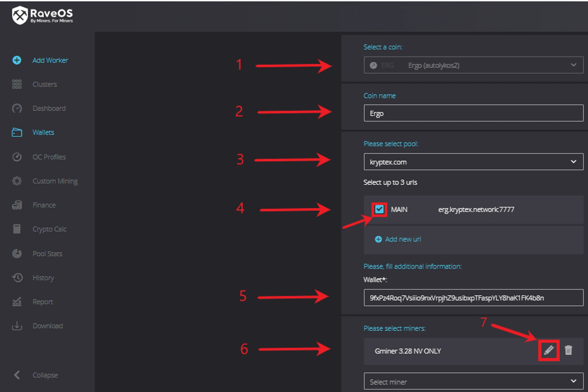Click the Download arrow icon in sidebar
The width and height of the screenshot is (588, 392).
[17, 325]
